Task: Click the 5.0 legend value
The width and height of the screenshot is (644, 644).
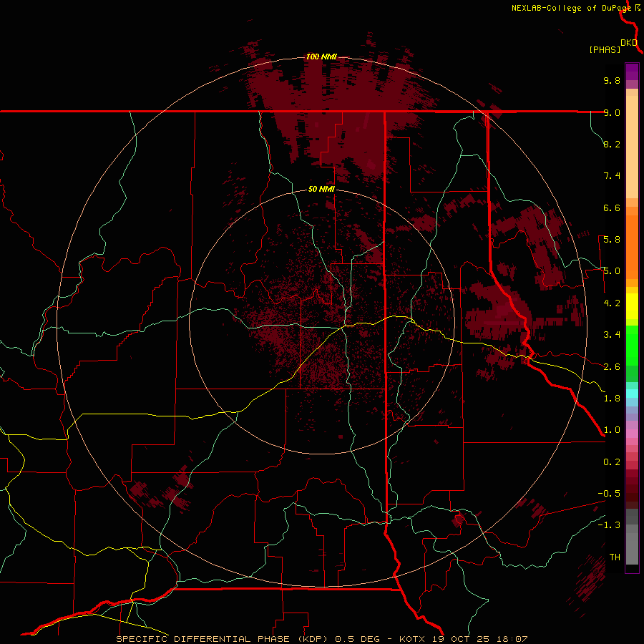Action: 612,271
